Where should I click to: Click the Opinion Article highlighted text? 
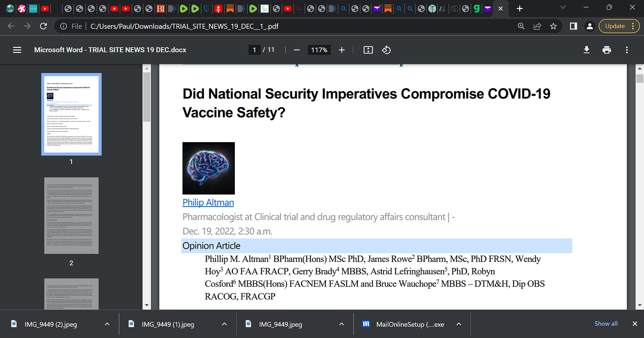211,246
